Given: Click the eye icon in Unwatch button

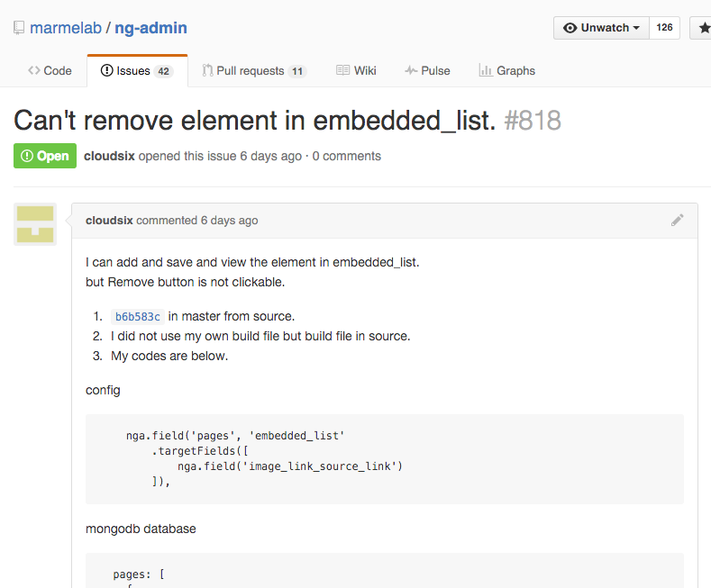Looking at the screenshot, I should [570, 28].
